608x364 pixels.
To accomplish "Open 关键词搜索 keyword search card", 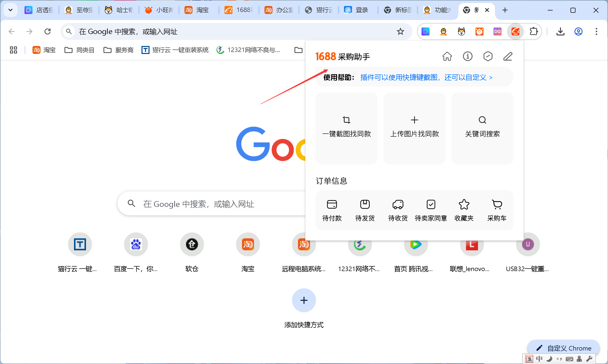I will pos(482,128).
